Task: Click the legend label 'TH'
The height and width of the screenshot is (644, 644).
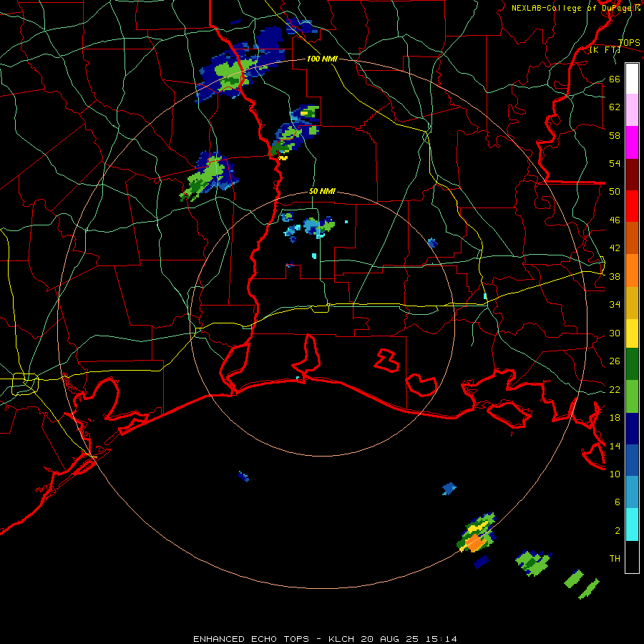Action: pyautogui.click(x=615, y=558)
